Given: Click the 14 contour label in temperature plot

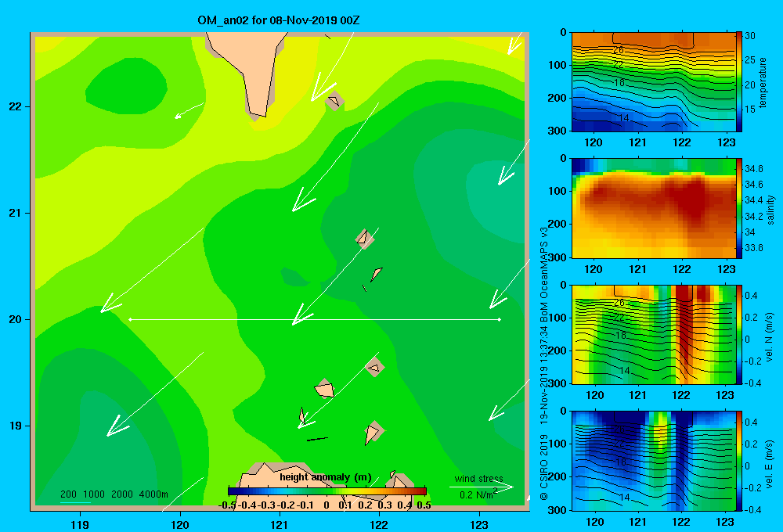Looking at the screenshot, I should coord(624,118).
